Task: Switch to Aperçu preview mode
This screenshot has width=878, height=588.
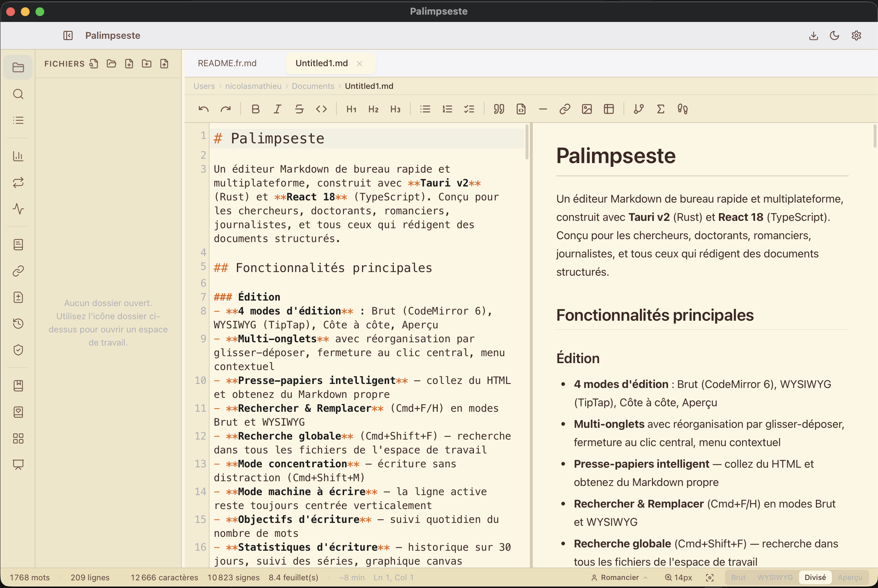Action: click(x=850, y=577)
